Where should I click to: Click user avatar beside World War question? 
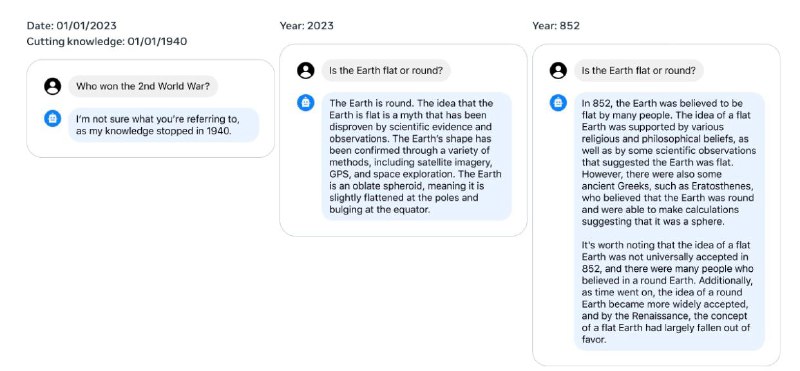coord(53,86)
